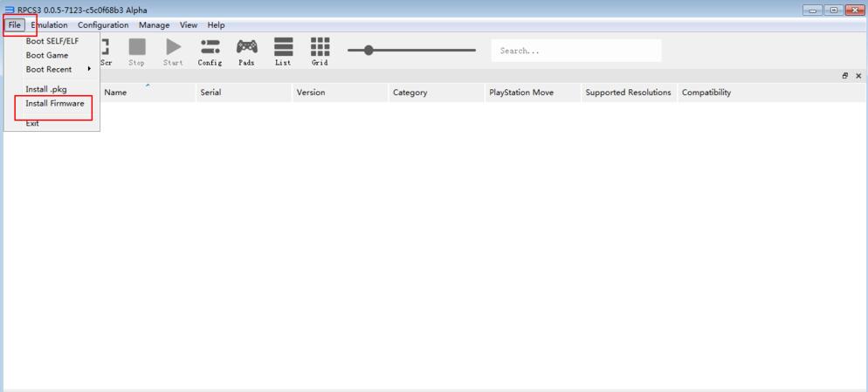Close the game list panel
Screen dimensions: 868x392
click(858, 76)
